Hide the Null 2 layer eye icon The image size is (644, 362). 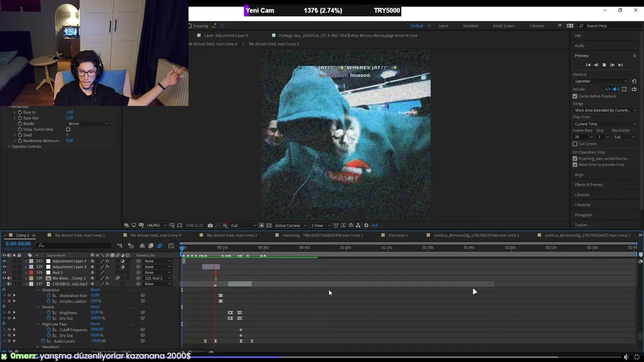point(4,273)
